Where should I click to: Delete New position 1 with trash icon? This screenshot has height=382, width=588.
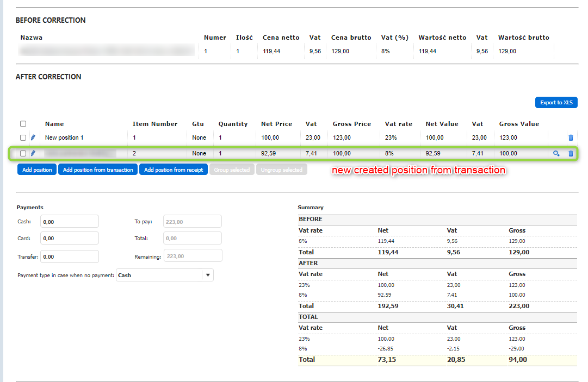coord(571,138)
